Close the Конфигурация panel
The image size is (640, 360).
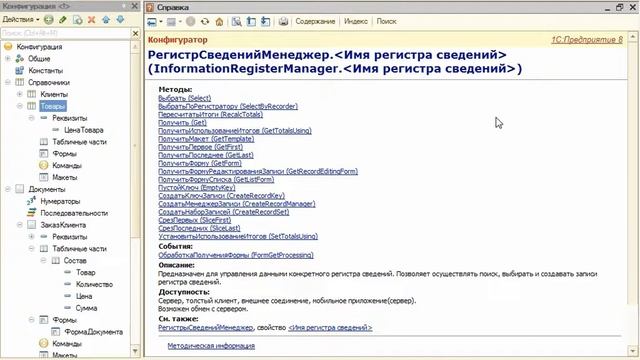pyautogui.click(x=135, y=6)
